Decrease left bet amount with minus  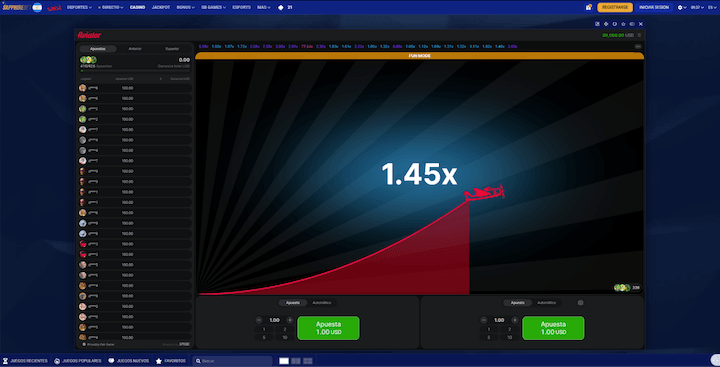click(259, 320)
